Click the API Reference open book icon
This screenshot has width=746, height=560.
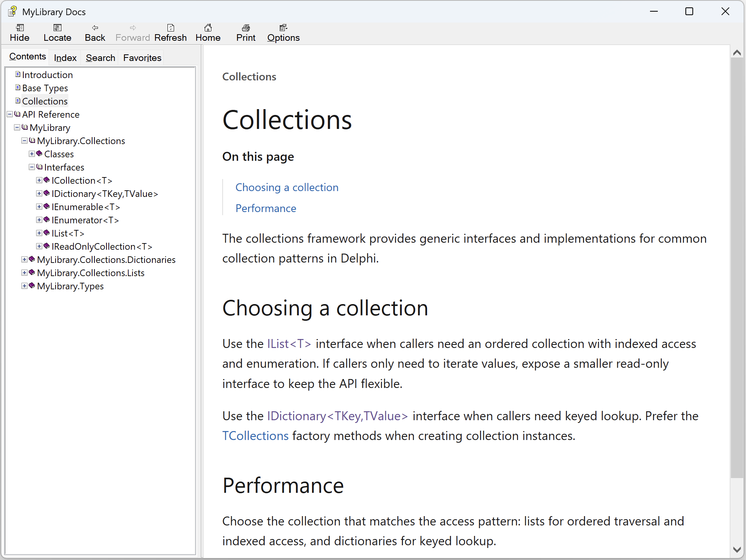(x=17, y=114)
